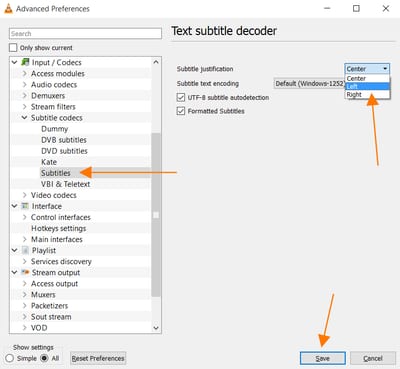Click the Stream output category icon

pyautogui.click(x=25, y=272)
